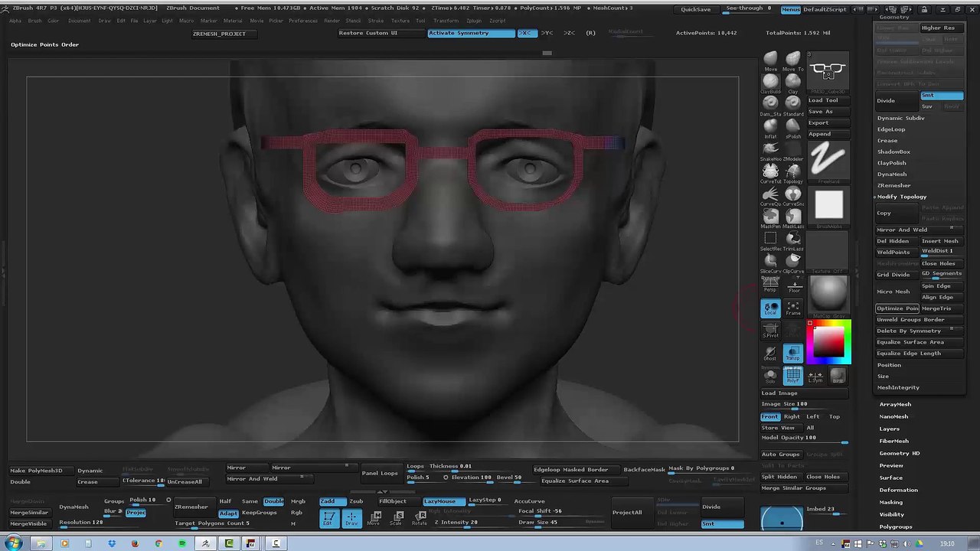Select the CurveSnap brush

coord(793,195)
